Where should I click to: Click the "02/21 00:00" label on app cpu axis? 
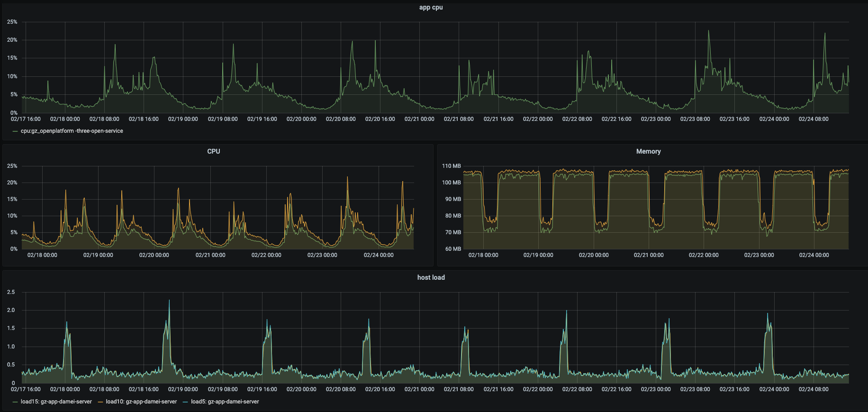(x=419, y=119)
